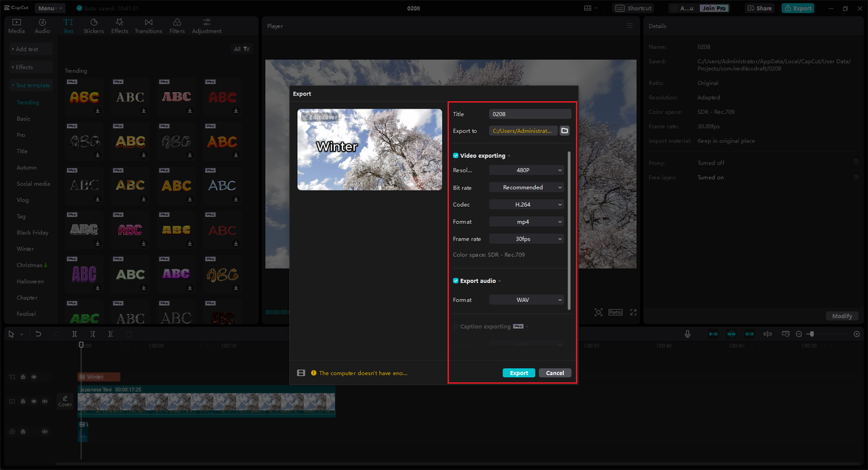Lock the text track on timeline

pos(23,377)
